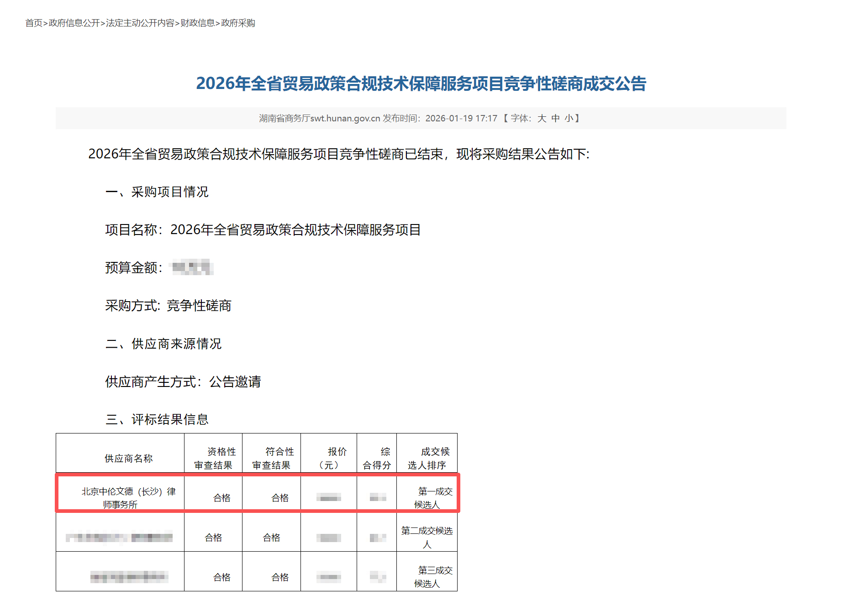
Task: Click the 供应商名称 table header
Action: [x=128, y=458]
